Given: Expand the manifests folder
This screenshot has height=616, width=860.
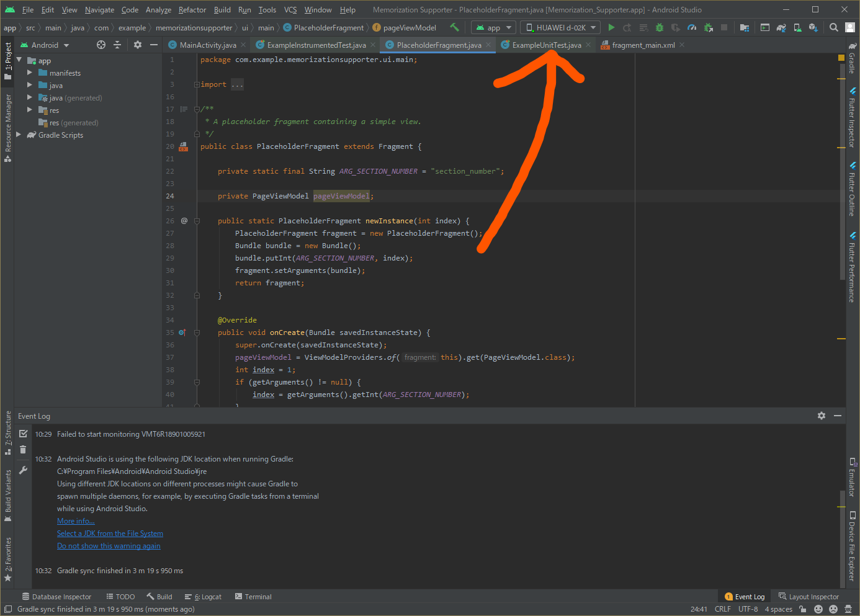Looking at the screenshot, I should coord(29,73).
